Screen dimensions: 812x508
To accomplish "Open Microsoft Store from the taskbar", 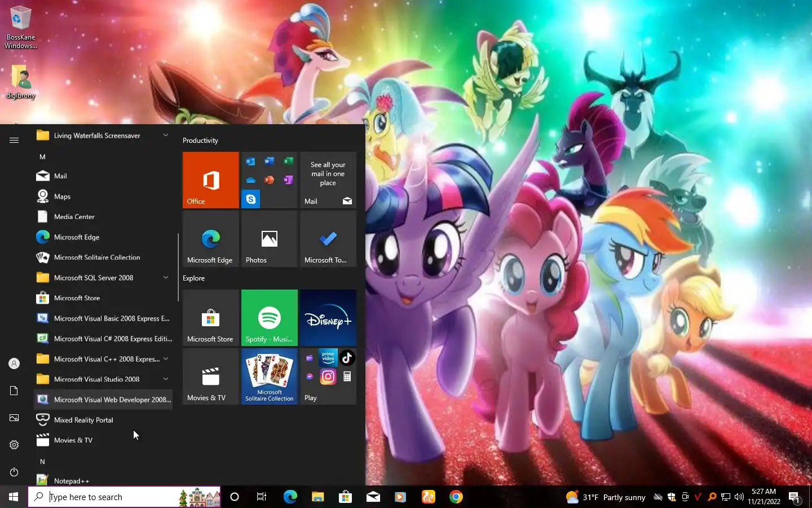I will [x=345, y=497].
